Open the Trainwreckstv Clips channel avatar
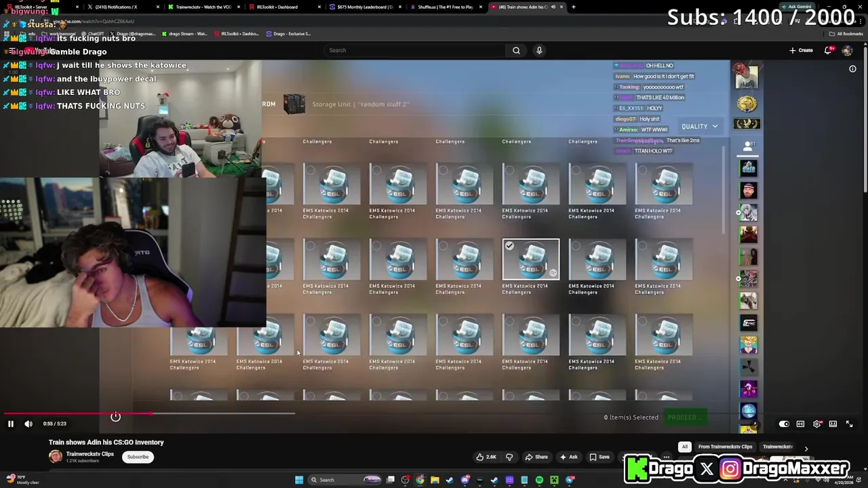This screenshot has width=868, height=488. [x=56, y=457]
